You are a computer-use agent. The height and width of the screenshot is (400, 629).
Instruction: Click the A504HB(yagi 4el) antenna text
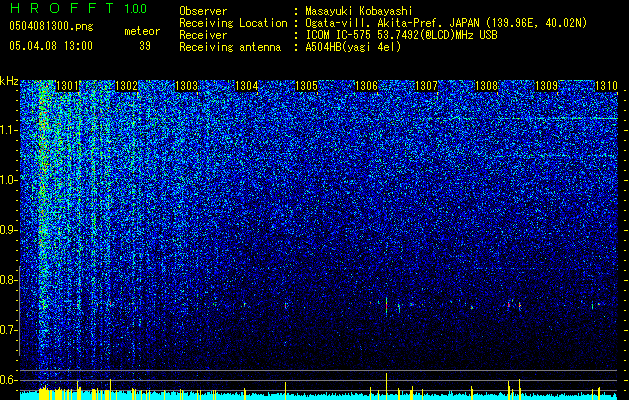point(353,47)
